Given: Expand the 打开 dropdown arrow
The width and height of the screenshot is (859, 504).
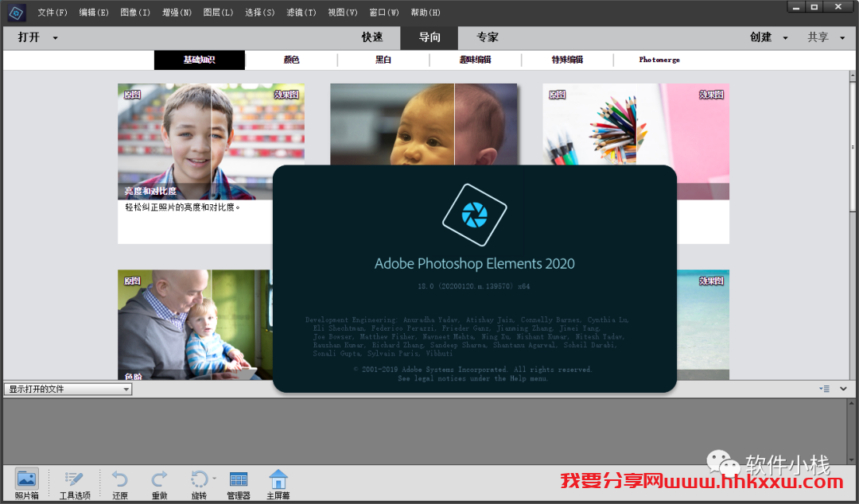Looking at the screenshot, I should coord(56,38).
